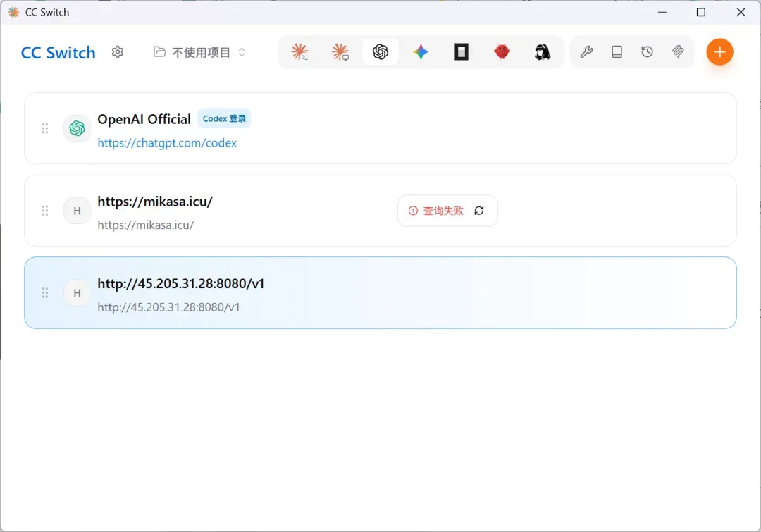Open the wrench tools icon
This screenshot has height=532, width=761.
586,52
